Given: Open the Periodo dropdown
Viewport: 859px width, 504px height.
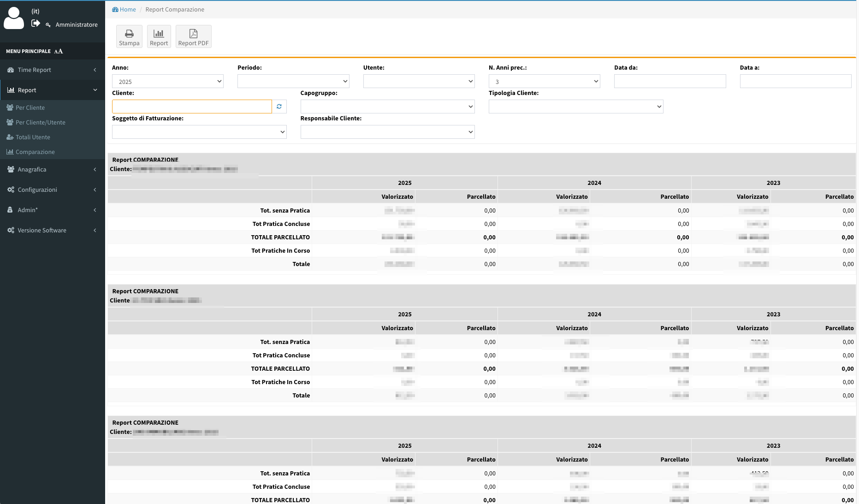Looking at the screenshot, I should pos(293,82).
